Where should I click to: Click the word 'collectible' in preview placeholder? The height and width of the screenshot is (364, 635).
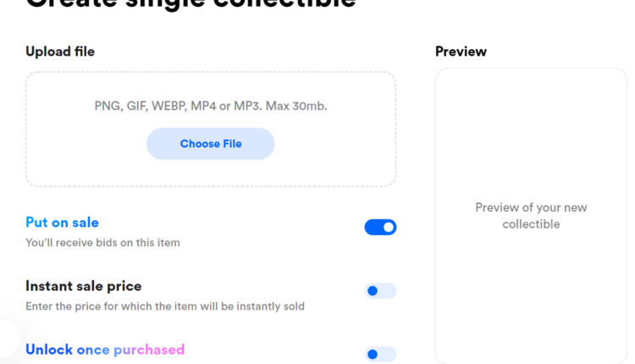[531, 224]
